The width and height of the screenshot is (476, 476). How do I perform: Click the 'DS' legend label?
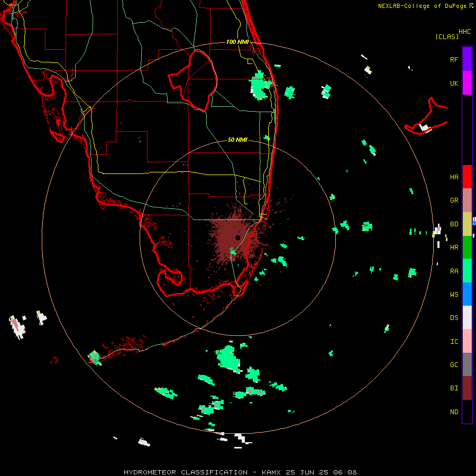click(454, 318)
